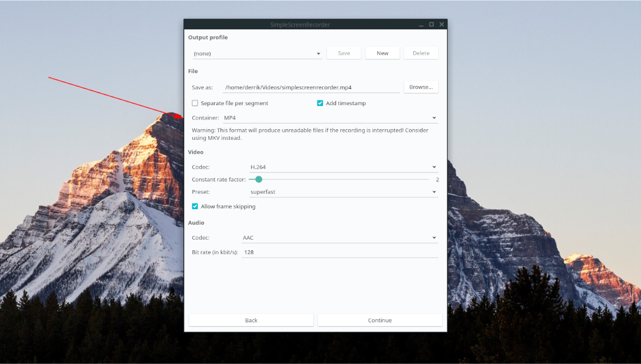
Task: Click the MKV format warning text
Action: tap(310, 134)
